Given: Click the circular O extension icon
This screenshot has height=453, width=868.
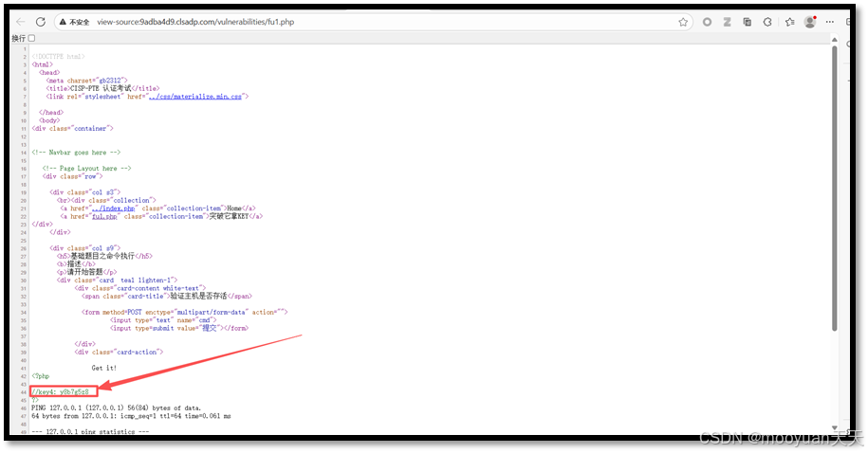Looking at the screenshot, I should pos(707,22).
